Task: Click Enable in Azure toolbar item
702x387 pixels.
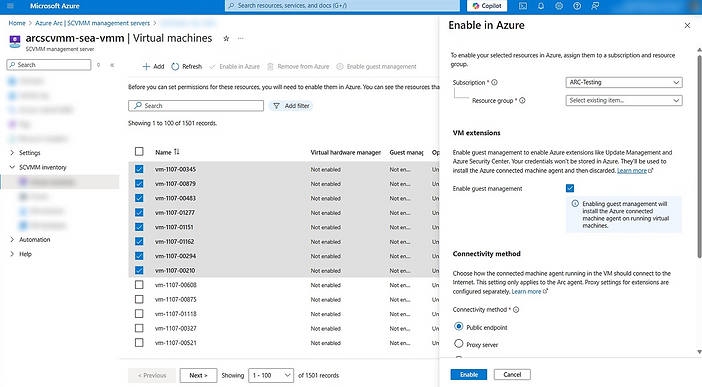Action: click(x=235, y=66)
